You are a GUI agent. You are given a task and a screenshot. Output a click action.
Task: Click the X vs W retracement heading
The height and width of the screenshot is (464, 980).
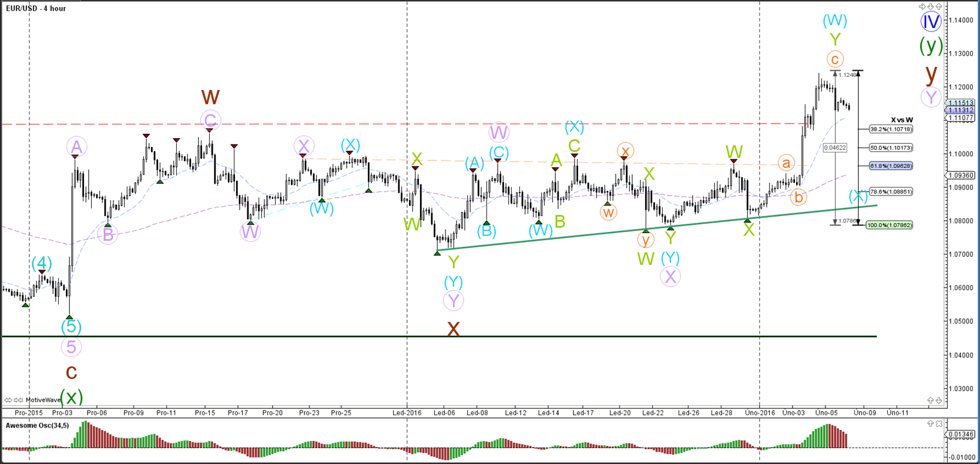point(902,120)
